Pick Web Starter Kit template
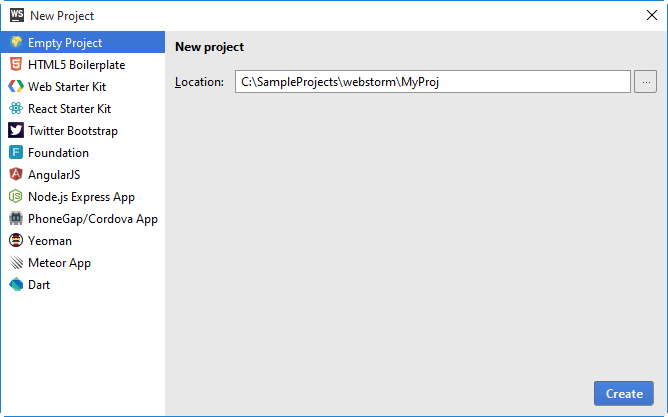This screenshot has width=668, height=417. pyautogui.click(x=67, y=87)
